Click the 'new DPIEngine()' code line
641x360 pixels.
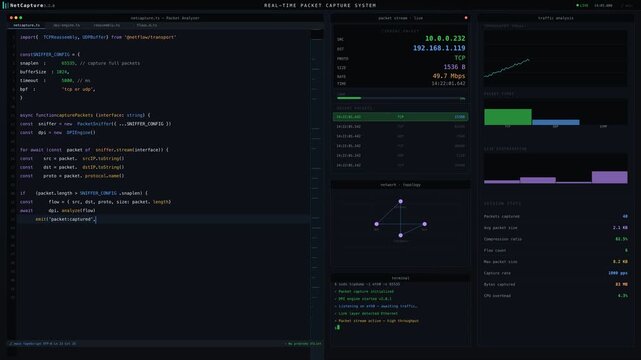click(58, 132)
